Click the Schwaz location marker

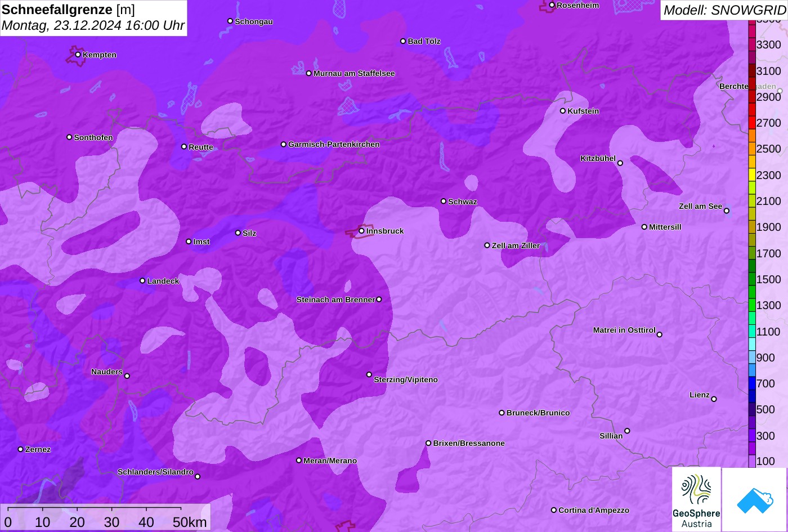[443, 201]
